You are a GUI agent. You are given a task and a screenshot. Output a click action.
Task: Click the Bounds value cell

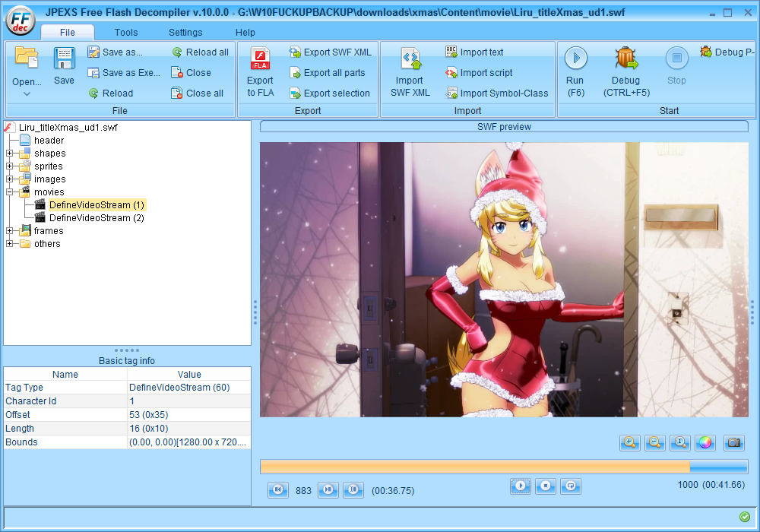click(189, 442)
